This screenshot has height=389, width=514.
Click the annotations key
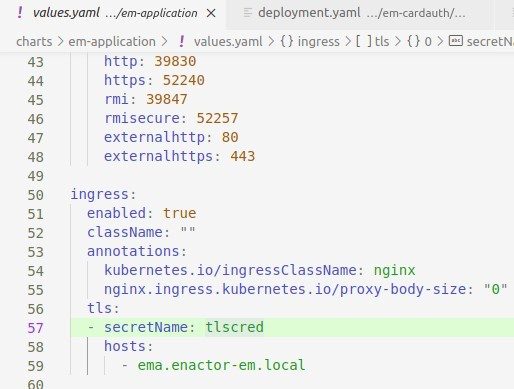[133, 251]
